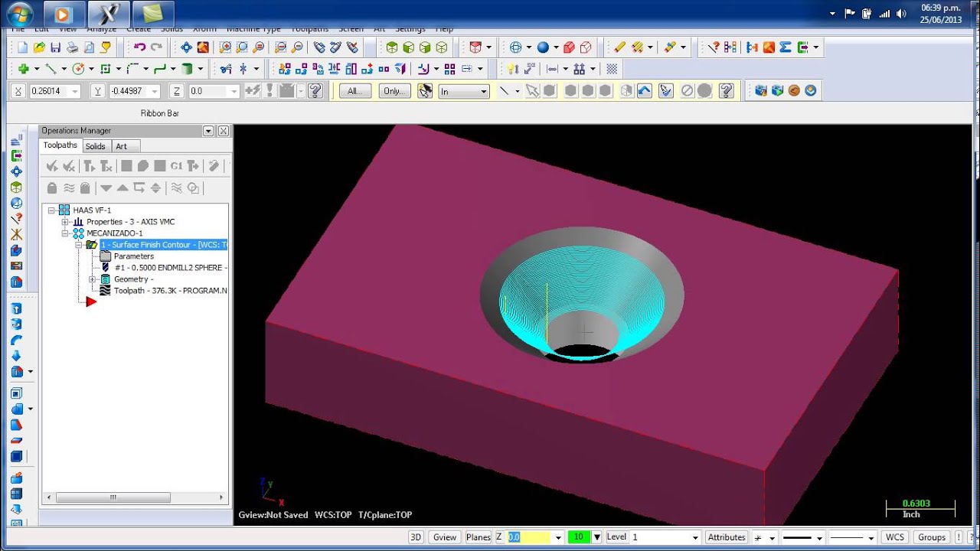Open the Z depth dropdown arrow

[x=559, y=537]
